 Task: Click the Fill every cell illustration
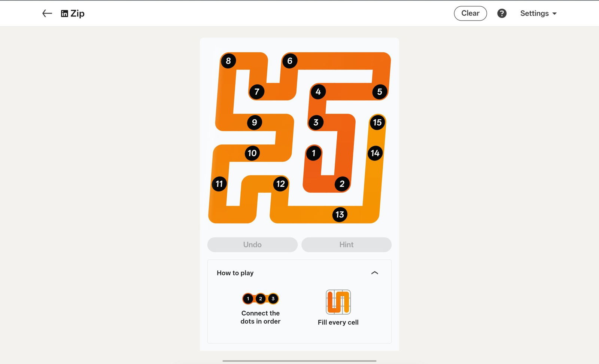[338, 302]
